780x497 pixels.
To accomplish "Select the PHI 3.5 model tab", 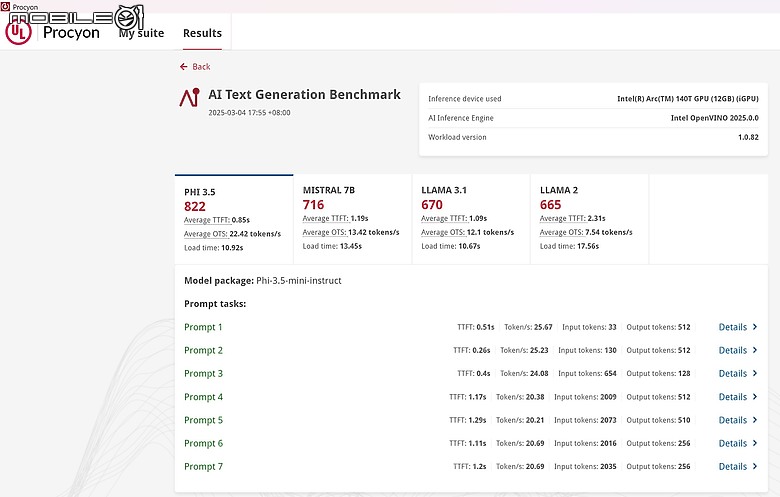I will pyautogui.click(x=234, y=219).
